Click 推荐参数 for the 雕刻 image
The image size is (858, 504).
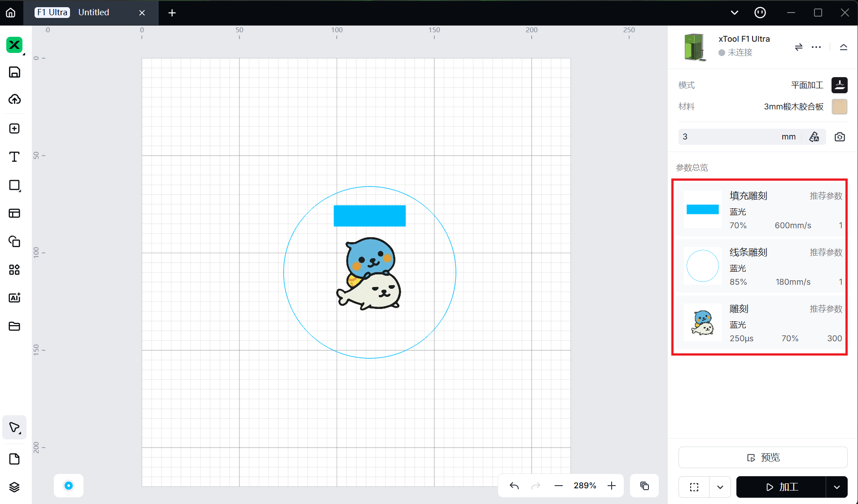(826, 309)
